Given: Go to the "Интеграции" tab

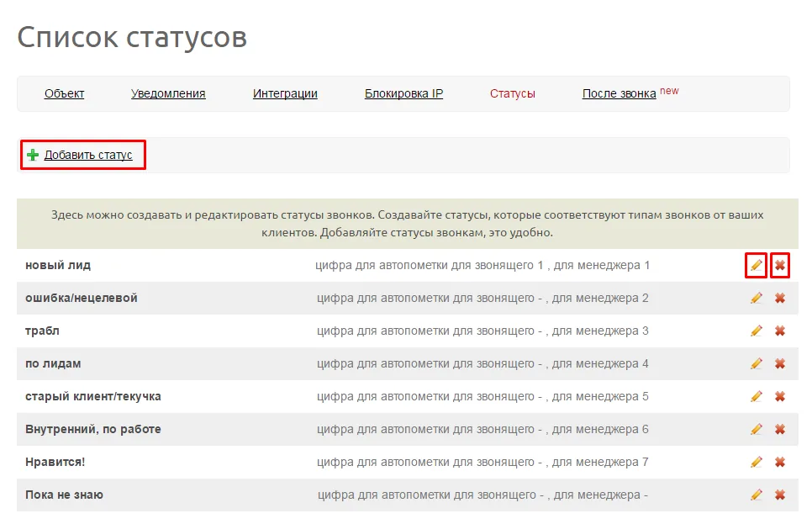Looking at the screenshot, I should (285, 94).
